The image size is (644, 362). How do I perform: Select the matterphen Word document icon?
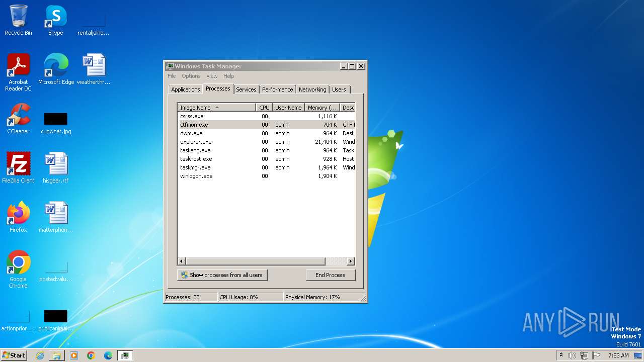pyautogui.click(x=56, y=217)
